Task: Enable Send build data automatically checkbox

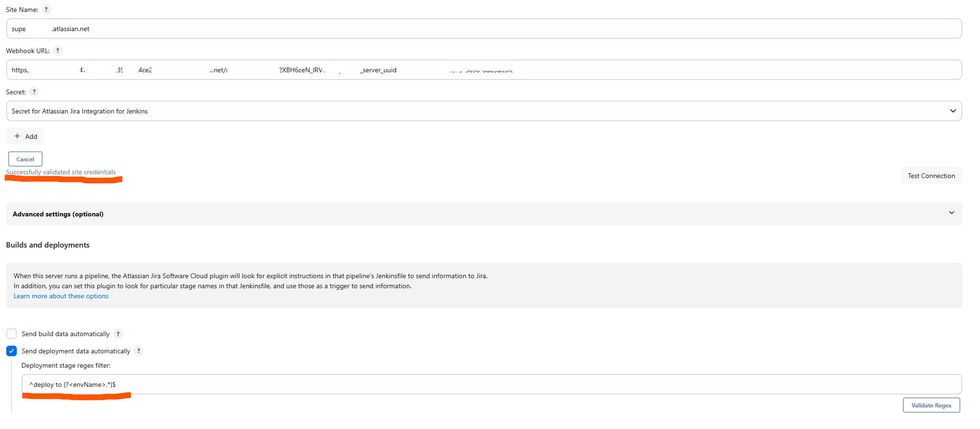Action: (x=11, y=334)
